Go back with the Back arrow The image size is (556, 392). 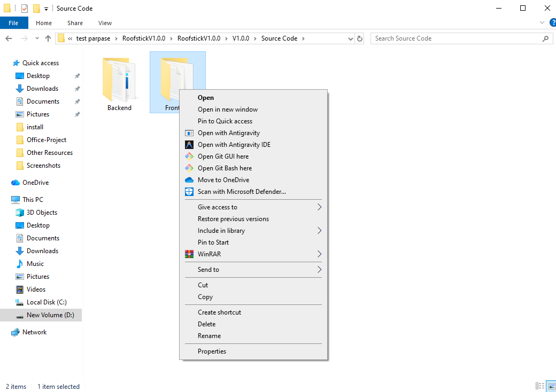coord(9,38)
